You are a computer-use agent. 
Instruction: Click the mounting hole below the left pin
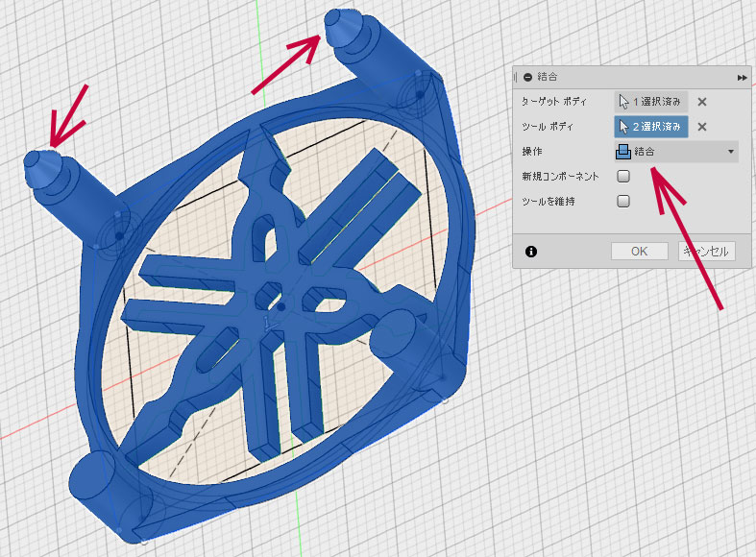tap(117, 233)
